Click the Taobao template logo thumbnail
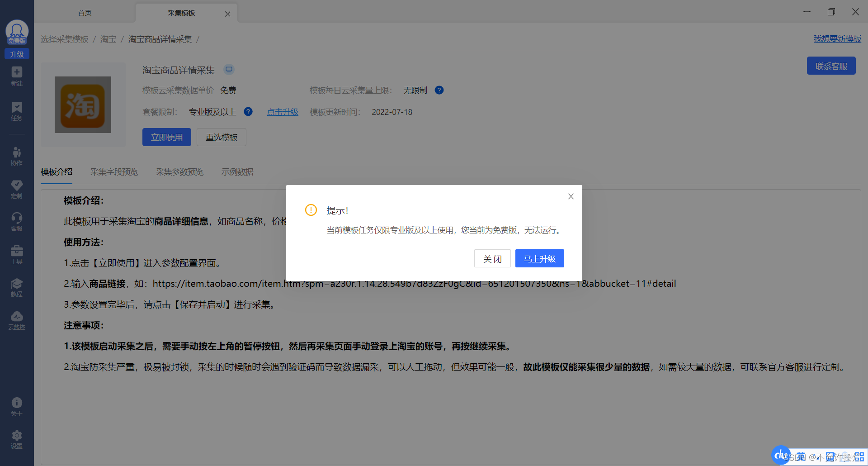868x466 pixels. (x=83, y=105)
